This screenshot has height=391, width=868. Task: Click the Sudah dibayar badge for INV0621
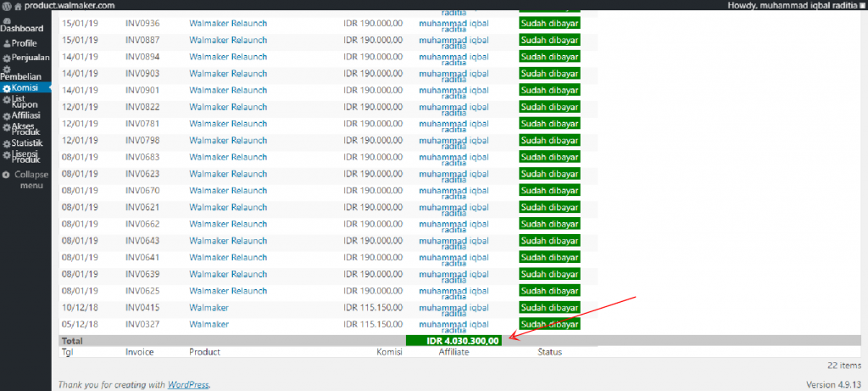tap(549, 207)
